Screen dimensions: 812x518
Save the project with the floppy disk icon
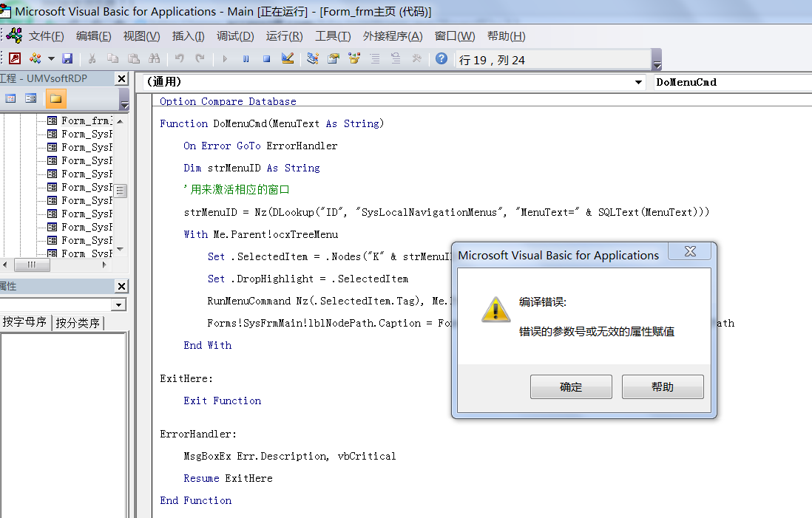(x=67, y=58)
